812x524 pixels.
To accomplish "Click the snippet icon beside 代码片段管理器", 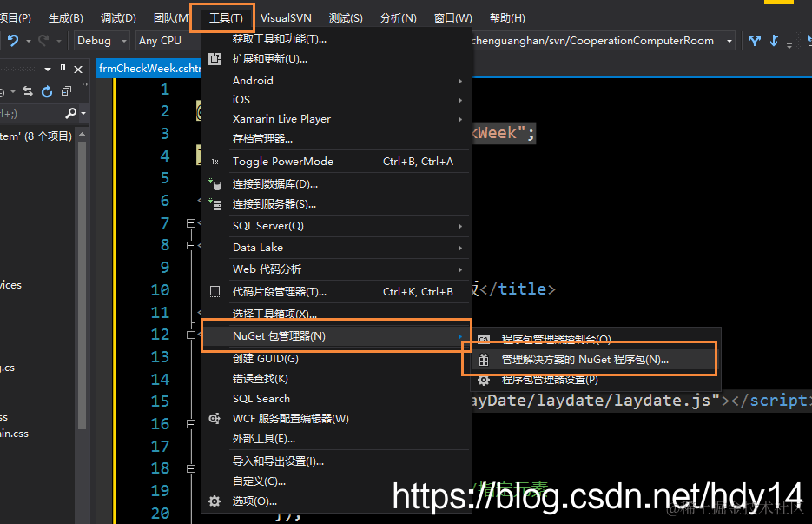I will [x=215, y=292].
